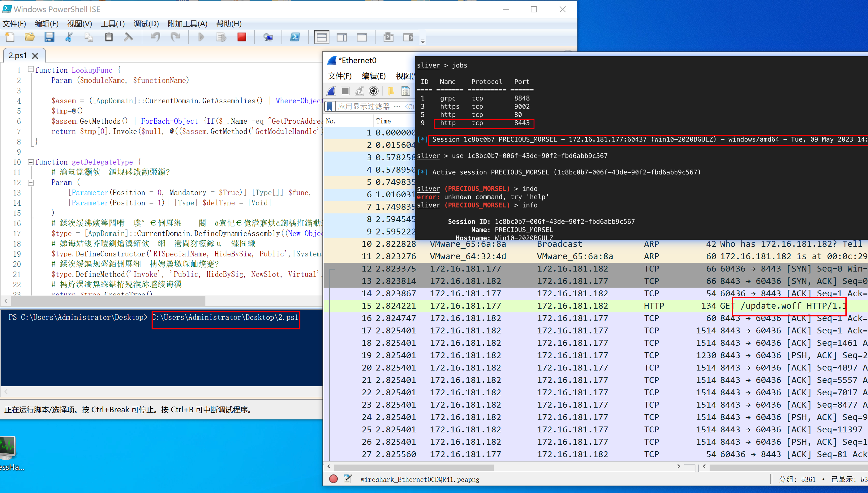868x493 pixels.
Task: Collapse the LookupFunc function block
Action: (31, 69)
